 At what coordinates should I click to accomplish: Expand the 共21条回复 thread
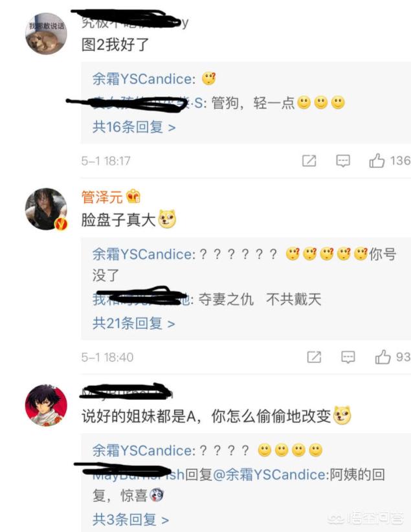134,324
